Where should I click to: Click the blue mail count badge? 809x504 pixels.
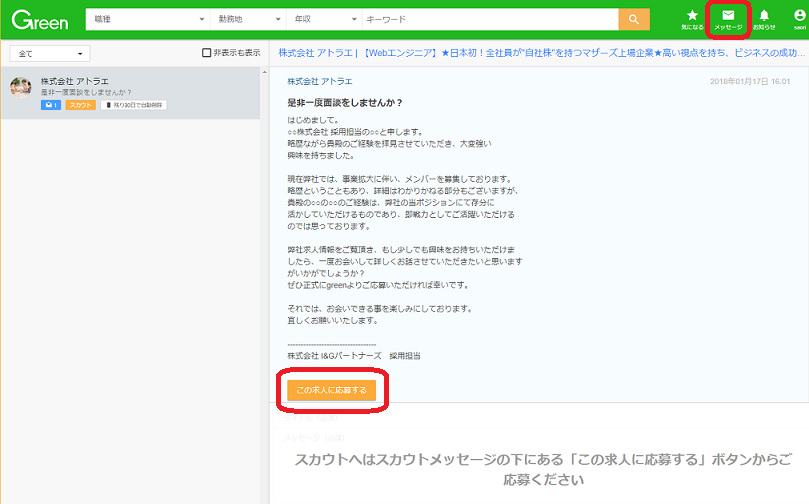click(50, 105)
